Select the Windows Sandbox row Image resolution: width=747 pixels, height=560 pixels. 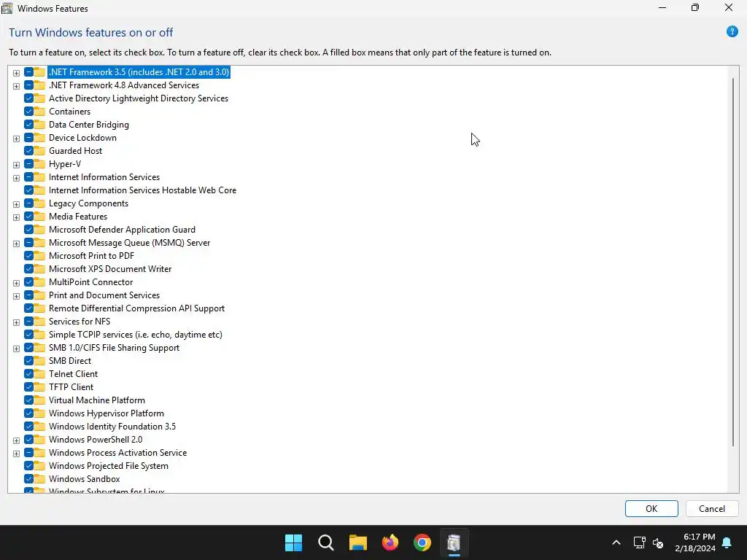click(x=85, y=479)
